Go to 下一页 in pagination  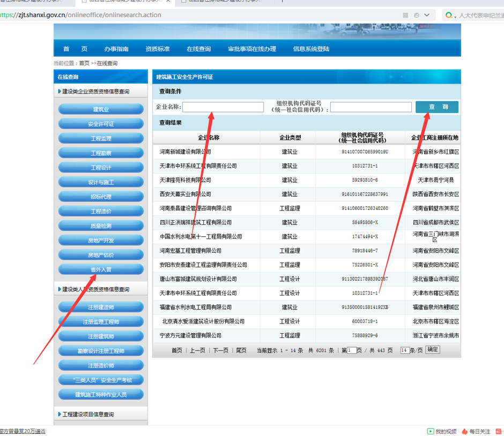(x=220, y=350)
